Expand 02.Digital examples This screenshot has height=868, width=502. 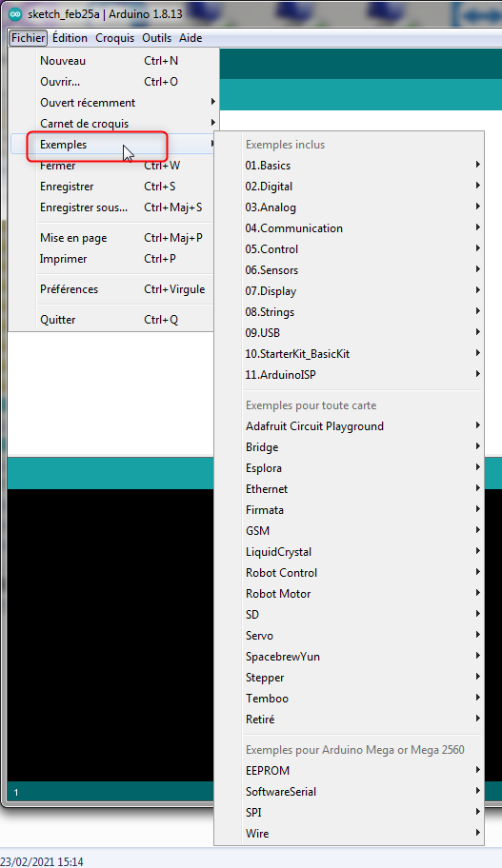[x=349, y=187]
